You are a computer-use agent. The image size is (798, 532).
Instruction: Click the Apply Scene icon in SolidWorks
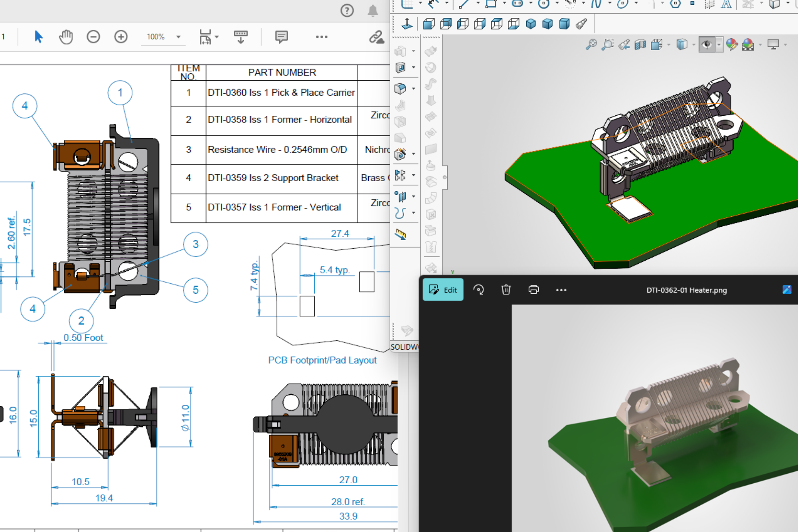pyautogui.click(x=748, y=44)
